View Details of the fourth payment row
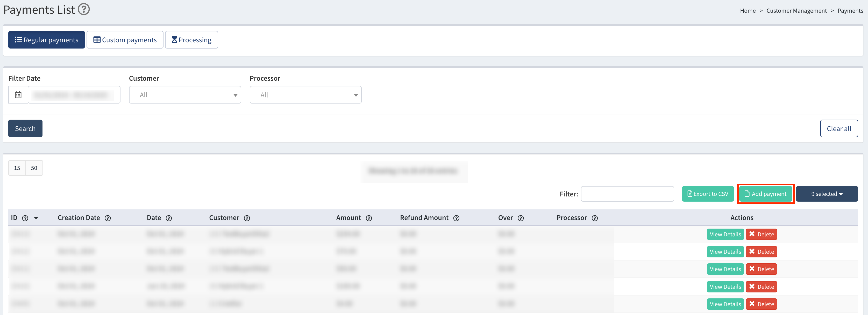Screen dimensions: 868x315 (x=725, y=287)
